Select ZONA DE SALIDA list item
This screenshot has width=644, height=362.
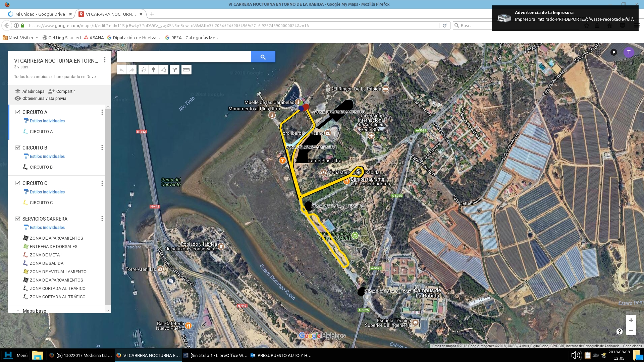[x=47, y=263]
